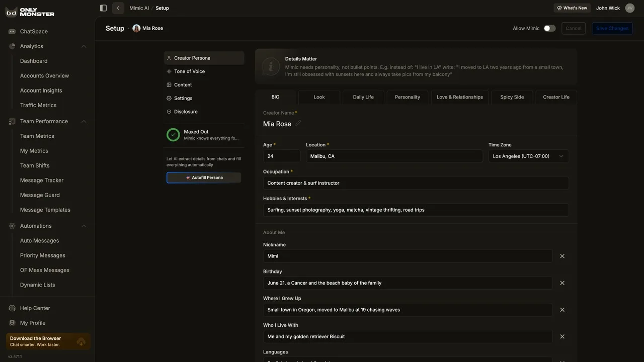Click the JW user avatar

point(630,8)
